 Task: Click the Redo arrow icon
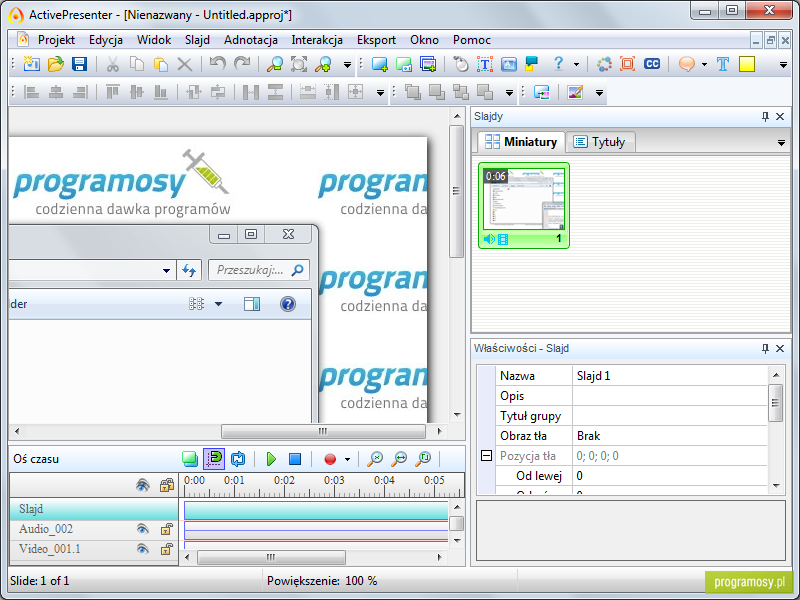coord(242,64)
